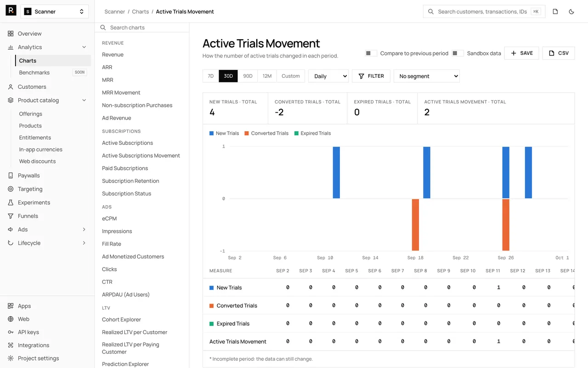
Task: Collapse the Analytics section chevron
Action: pos(84,47)
